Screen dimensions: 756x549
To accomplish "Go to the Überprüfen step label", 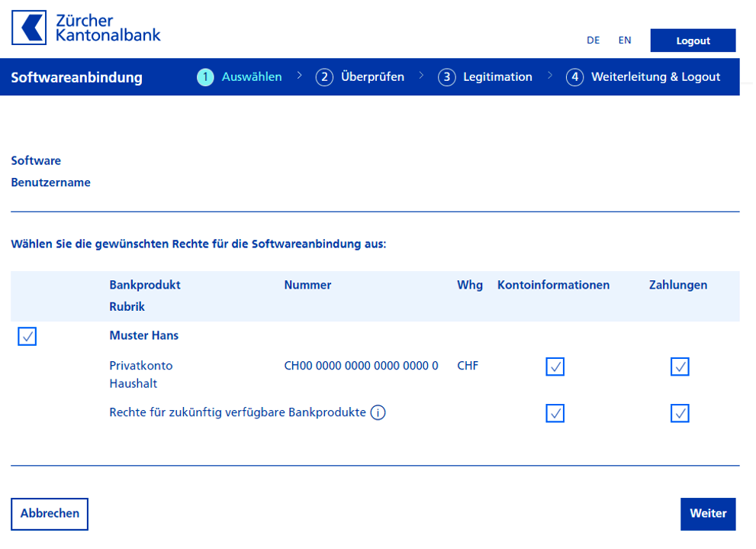I will point(373,76).
